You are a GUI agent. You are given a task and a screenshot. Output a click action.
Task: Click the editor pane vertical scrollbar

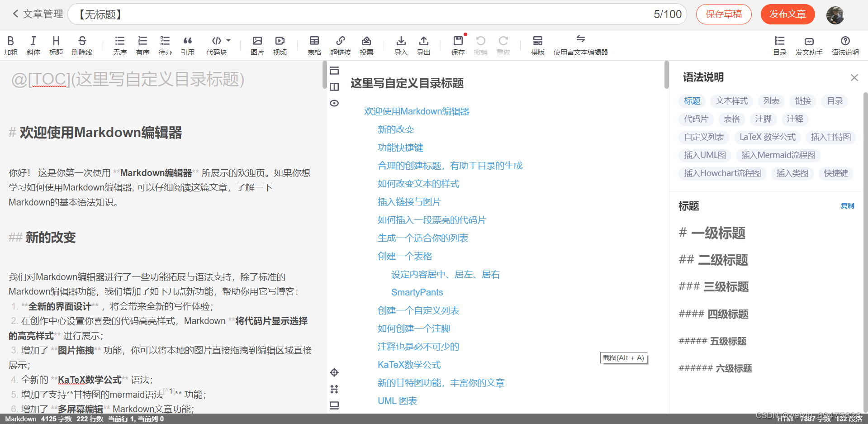click(324, 75)
